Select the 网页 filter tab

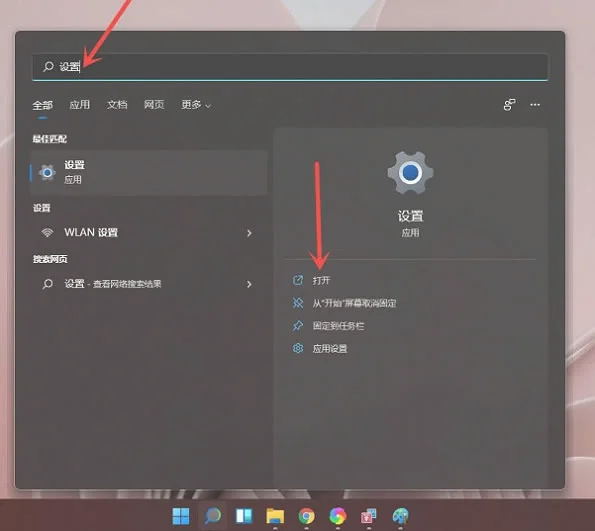coord(154,105)
